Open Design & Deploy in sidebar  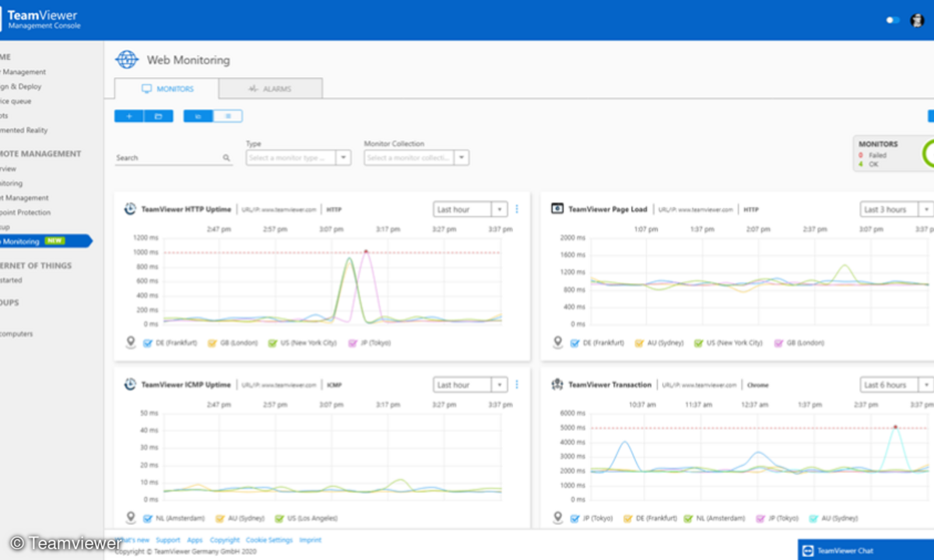coord(21,86)
